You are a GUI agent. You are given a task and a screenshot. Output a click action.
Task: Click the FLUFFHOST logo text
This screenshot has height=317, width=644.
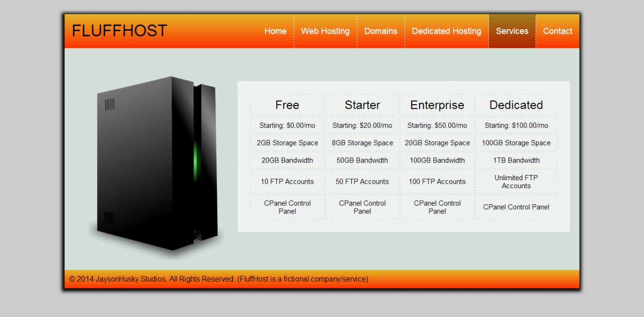[119, 31]
